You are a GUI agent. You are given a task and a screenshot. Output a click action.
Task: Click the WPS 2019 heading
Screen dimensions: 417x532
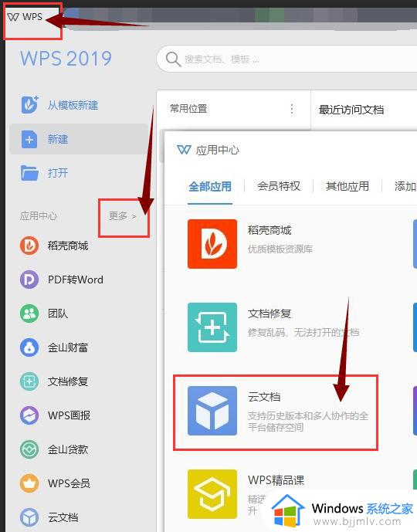coord(66,59)
